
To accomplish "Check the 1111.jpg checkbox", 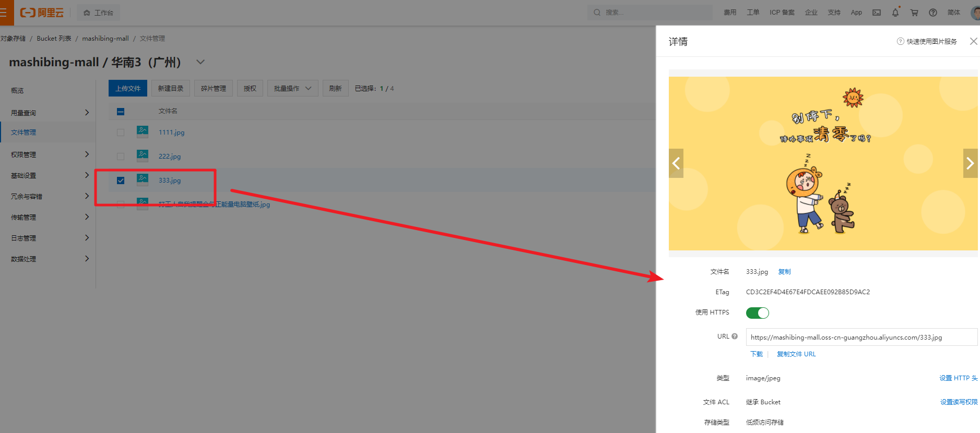I will click(x=121, y=133).
